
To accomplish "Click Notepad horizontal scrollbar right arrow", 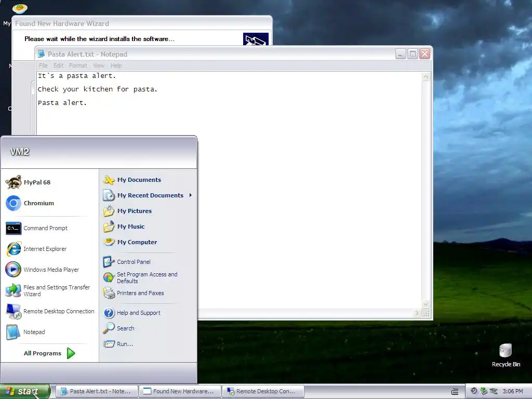I will 417,313.
